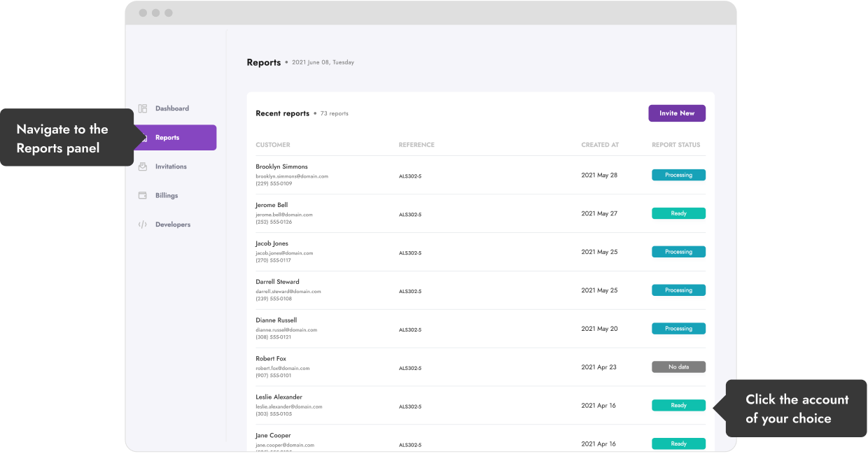Image resolution: width=868 pixels, height=454 pixels.
Task: Open the Billings section
Action: click(167, 196)
